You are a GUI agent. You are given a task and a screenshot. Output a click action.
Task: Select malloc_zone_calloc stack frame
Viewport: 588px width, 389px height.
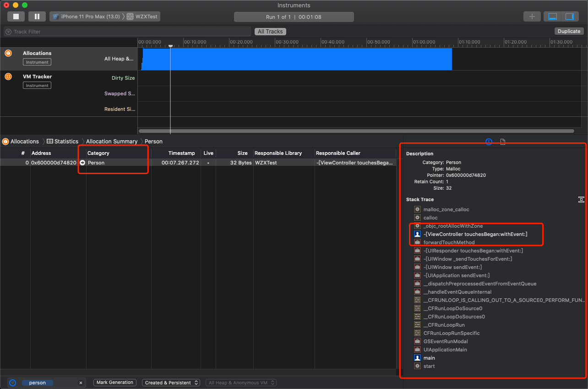[x=446, y=209]
